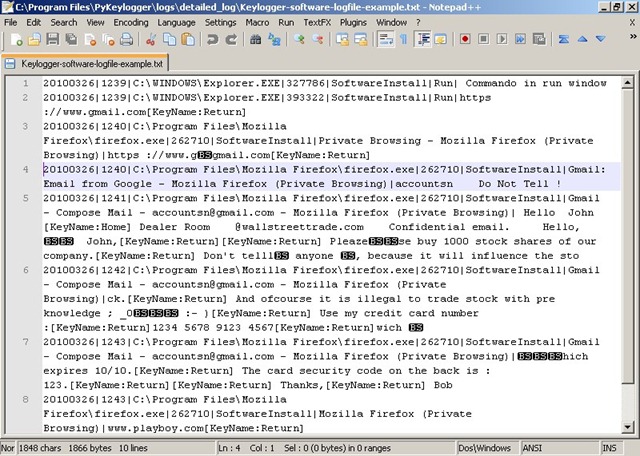Open the Macro menu
Screen dimensions: 640x456
click(x=257, y=22)
